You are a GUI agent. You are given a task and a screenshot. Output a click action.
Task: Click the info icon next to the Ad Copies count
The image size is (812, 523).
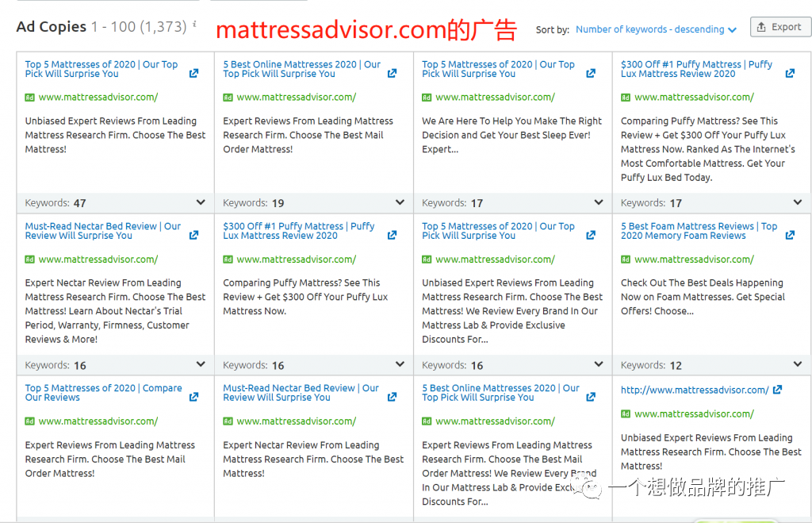coord(195,24)
